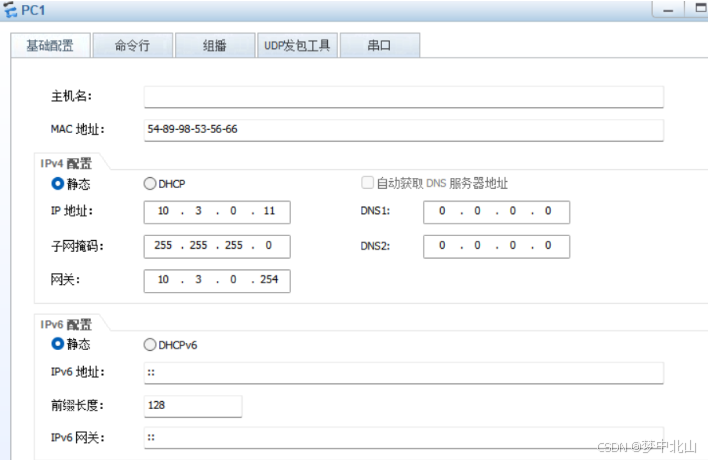Click the 主机名 input field
This screenshot has width=708, height=460.
coord(404,97)
